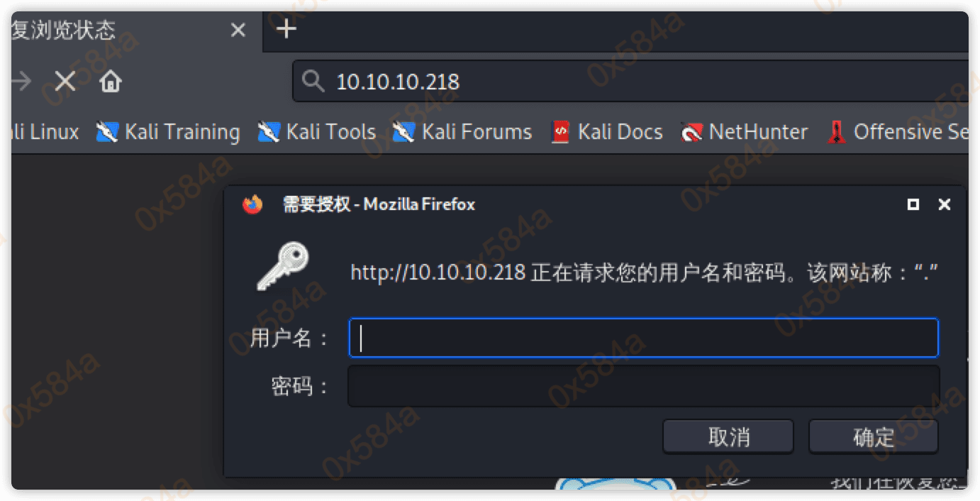The image size is (980, 501).
Task: Open the Kali Forums bookmark
Action: pyautogui.click(x=462, y=132)
